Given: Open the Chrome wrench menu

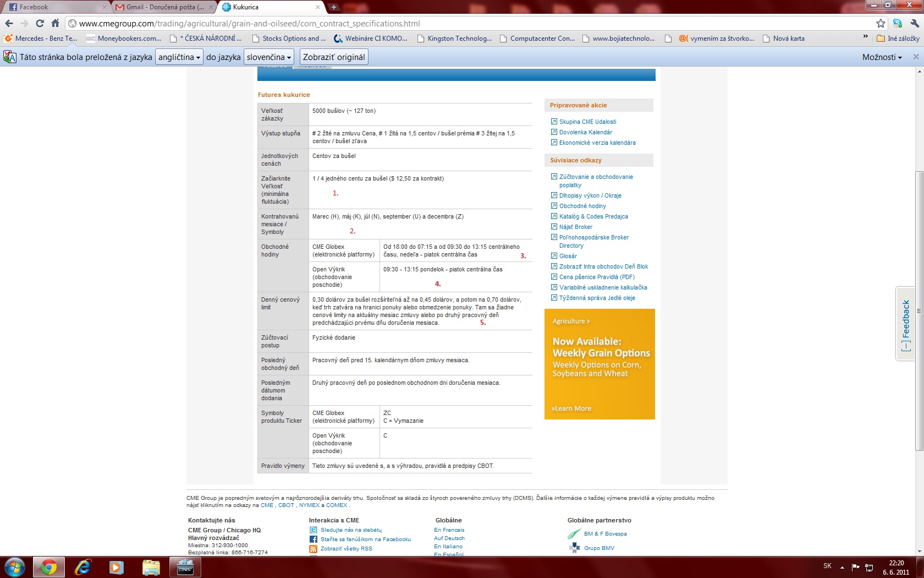Looking at the screenshot, I should click(x=914, y=24).
